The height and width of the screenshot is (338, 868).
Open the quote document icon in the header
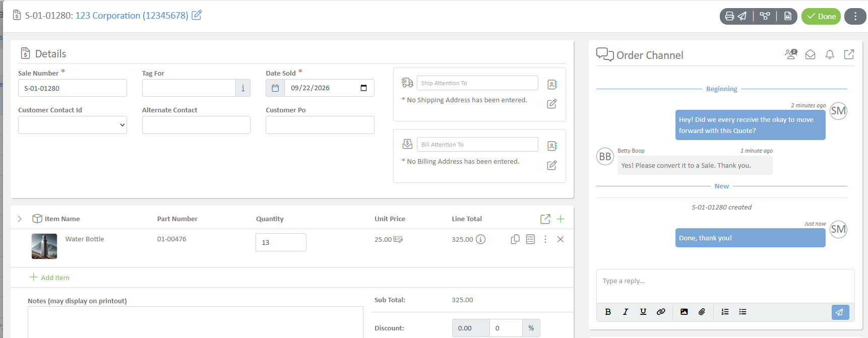point(788,16)
